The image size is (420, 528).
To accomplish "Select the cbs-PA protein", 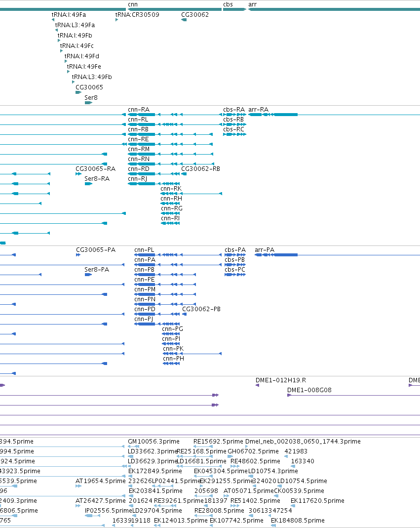I will coord(235,250).
